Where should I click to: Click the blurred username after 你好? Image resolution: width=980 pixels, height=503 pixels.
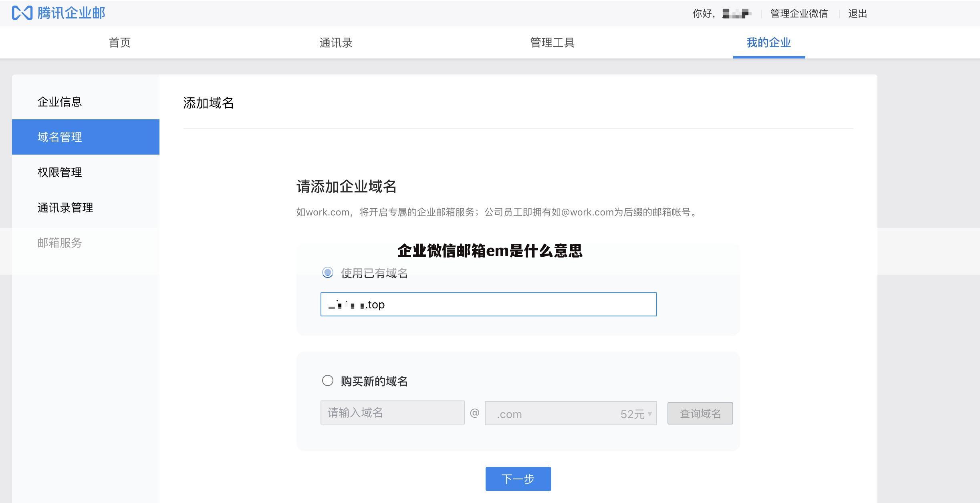point(736,14)
